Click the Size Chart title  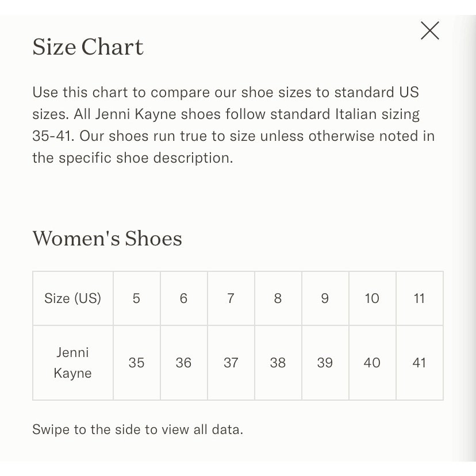(88, 47)
